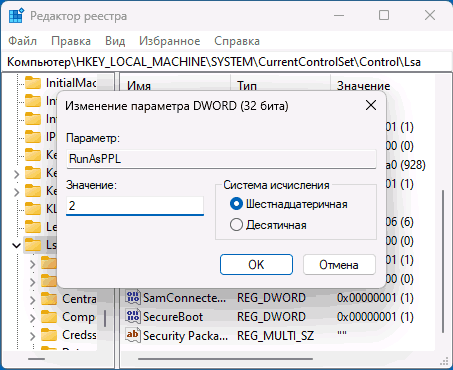
Task: Collapse the Lsa tree node
Action: [16, 245]
